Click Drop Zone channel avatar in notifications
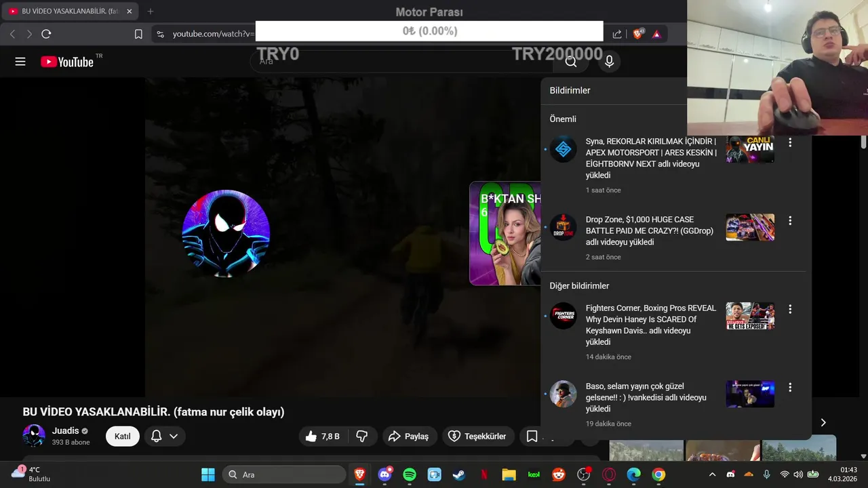 point(563,228)
